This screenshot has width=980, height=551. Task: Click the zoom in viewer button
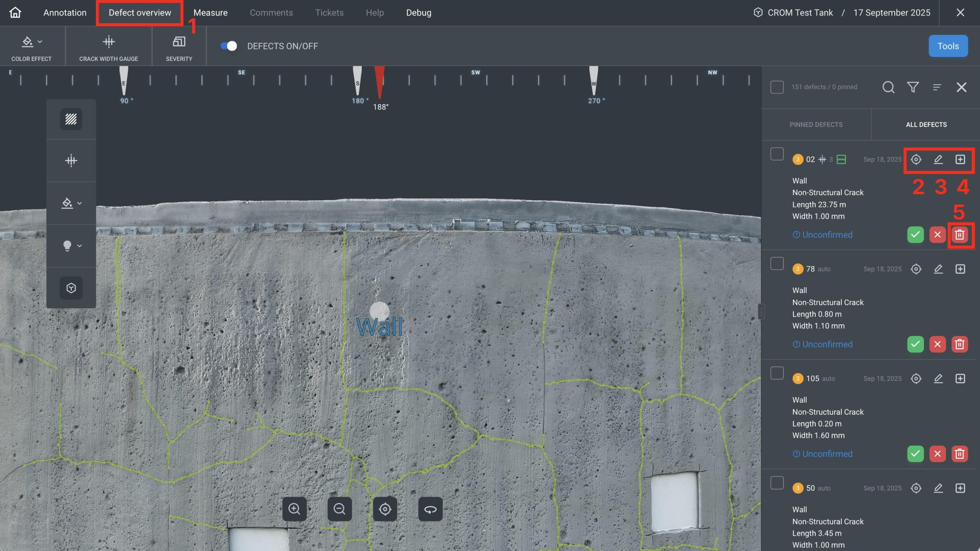[x=294, y=509]
